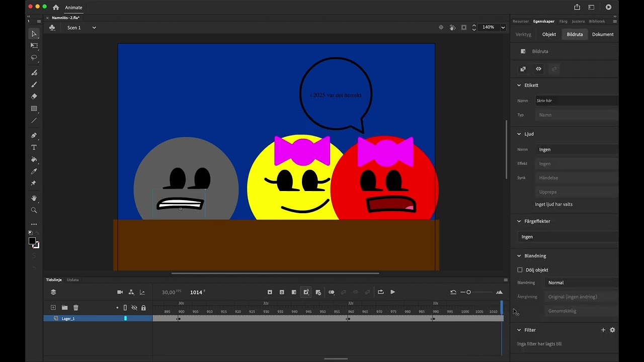The width and height of the screenshot is (644, 362).
Task: Toggle lock all layers icon
Action: point(143,308)
